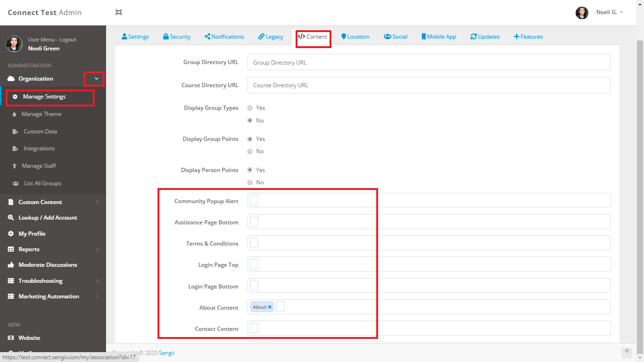Expand Marketing Automation chevron
Screen dimensions: 644x362
[98, 296]
